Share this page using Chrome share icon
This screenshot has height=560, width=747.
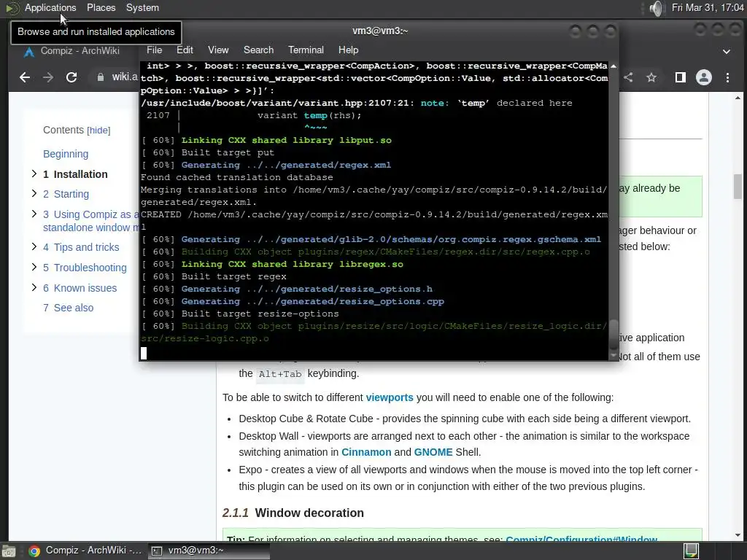pyautogui.click(x=628, y=77)
